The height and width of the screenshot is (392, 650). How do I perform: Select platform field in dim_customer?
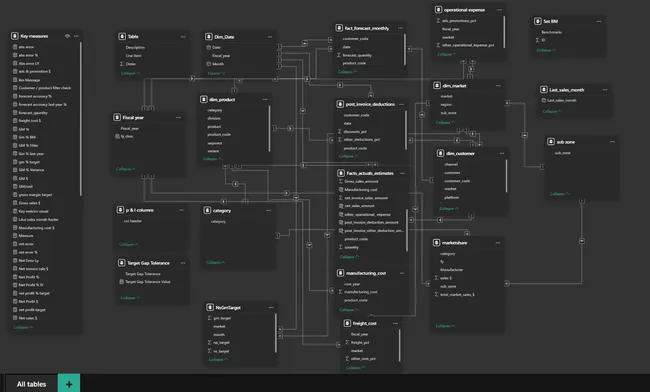click(451, 198)
